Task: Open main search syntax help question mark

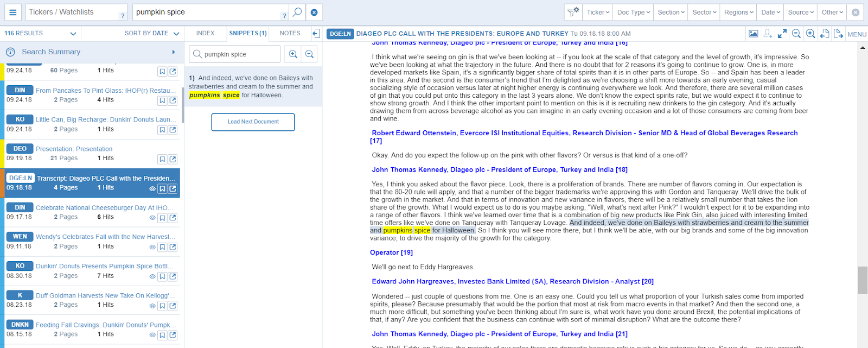Action: point(284,16)
